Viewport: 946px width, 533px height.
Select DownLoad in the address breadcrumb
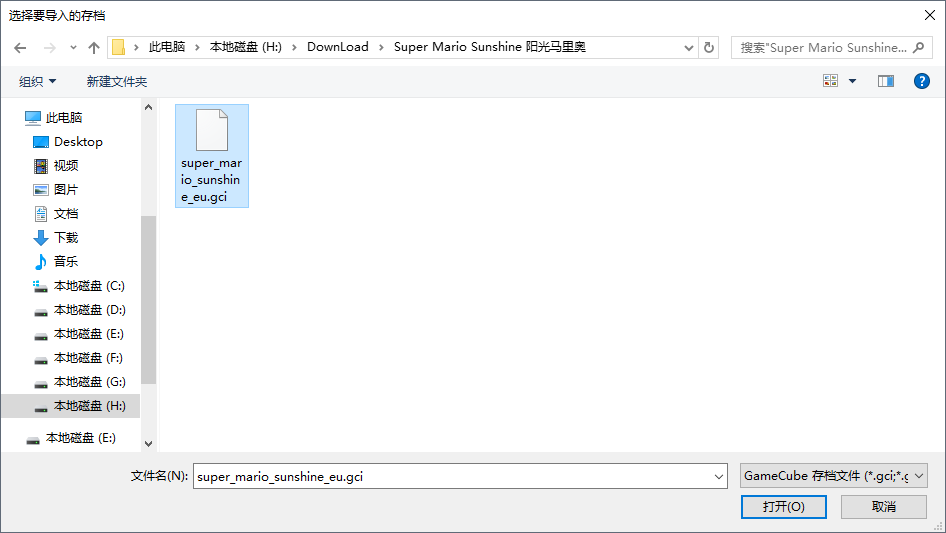tap(338, 47)
